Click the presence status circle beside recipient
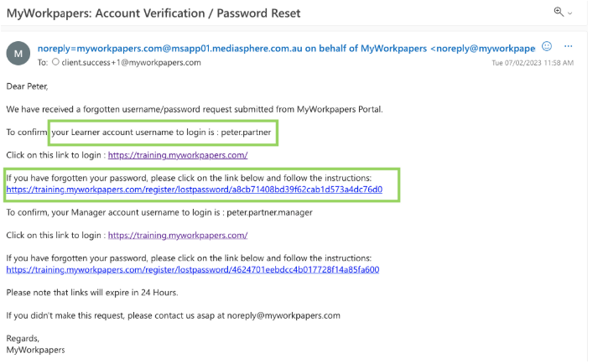The height and width of the screenshot is (364, 603). click(x=56, y=62)
